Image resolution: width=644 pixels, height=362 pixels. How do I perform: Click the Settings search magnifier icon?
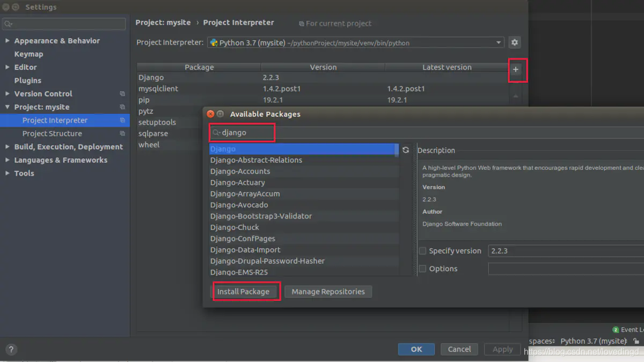pyautogui.click(x=8, y=24)
